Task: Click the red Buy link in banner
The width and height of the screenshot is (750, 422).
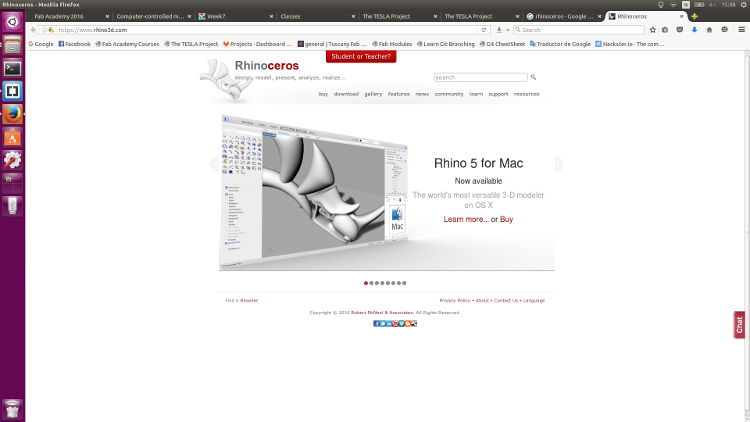Action: click(507, 219)
